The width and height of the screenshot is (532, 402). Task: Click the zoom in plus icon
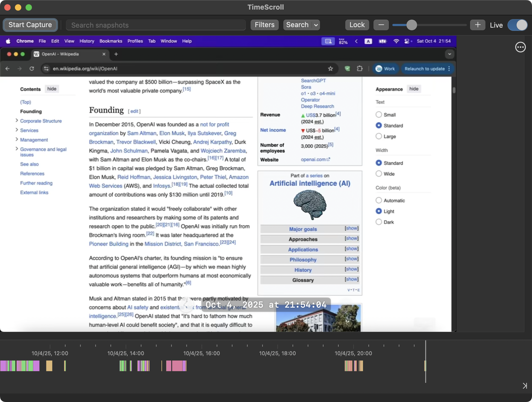[x=477, y=25]
